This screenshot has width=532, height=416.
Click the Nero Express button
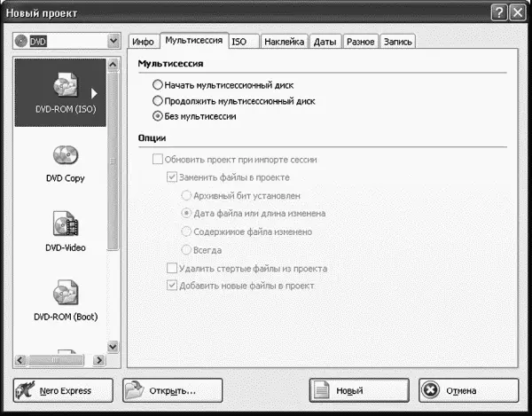point(63,390)
